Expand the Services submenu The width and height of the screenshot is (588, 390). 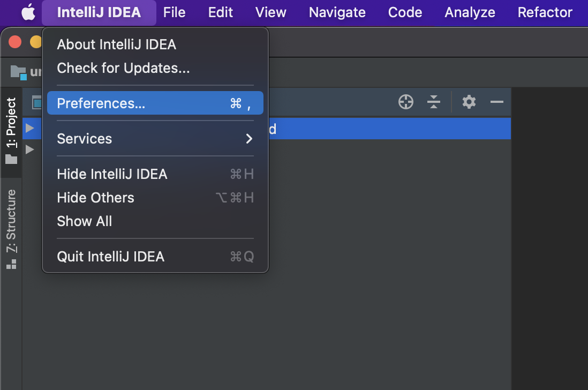coord(155,139)
